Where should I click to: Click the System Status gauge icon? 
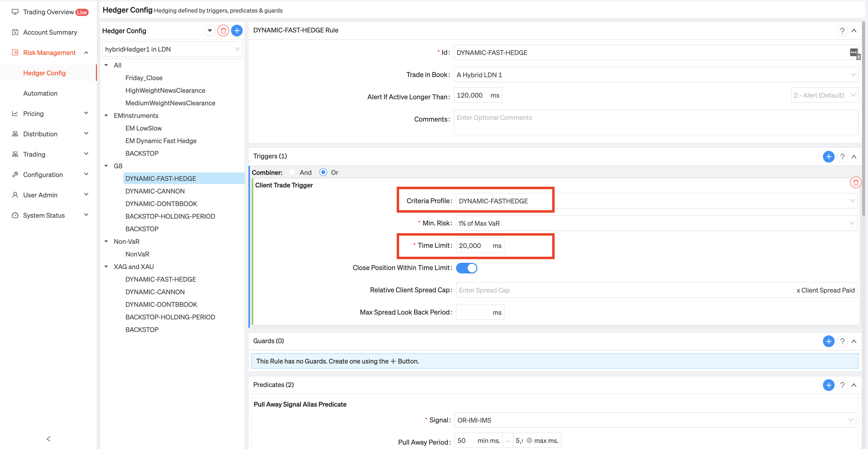(15, 215)
